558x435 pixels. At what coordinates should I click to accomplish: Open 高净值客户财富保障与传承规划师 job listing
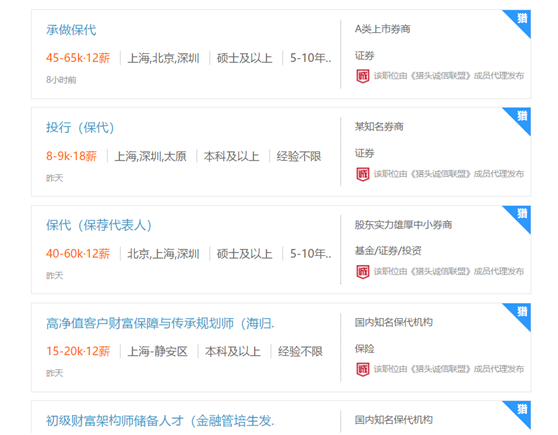(x=160, y=323)
